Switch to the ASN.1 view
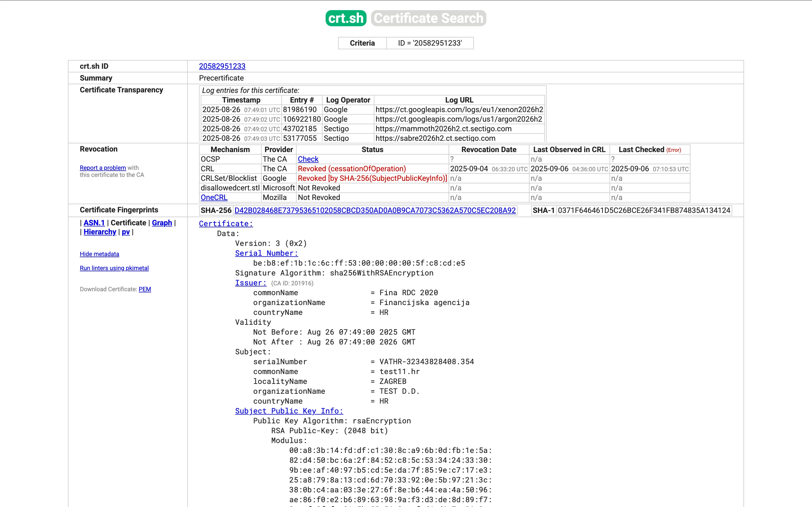The width and height of the screenshot is (812, 507). (94, 223)
